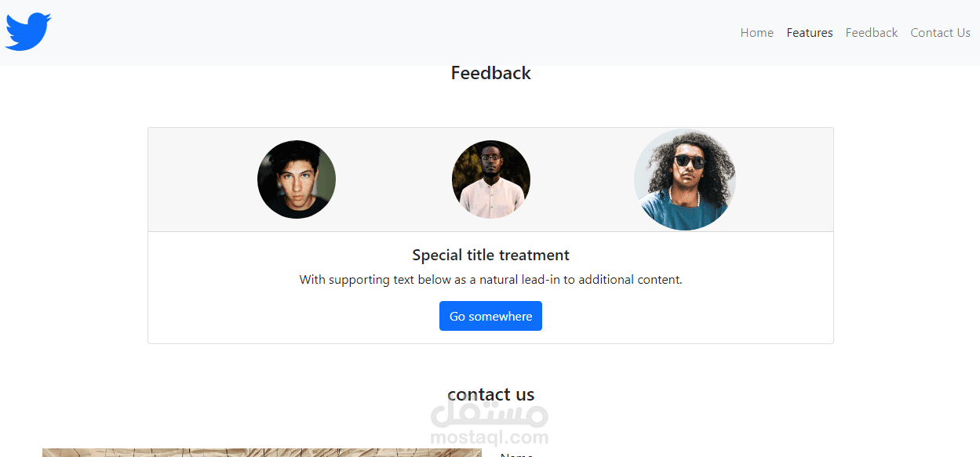This screenshot has height=457, width=980.
Task: Click the mostaql.com watermark text
Action: click(x=490, y=437)
